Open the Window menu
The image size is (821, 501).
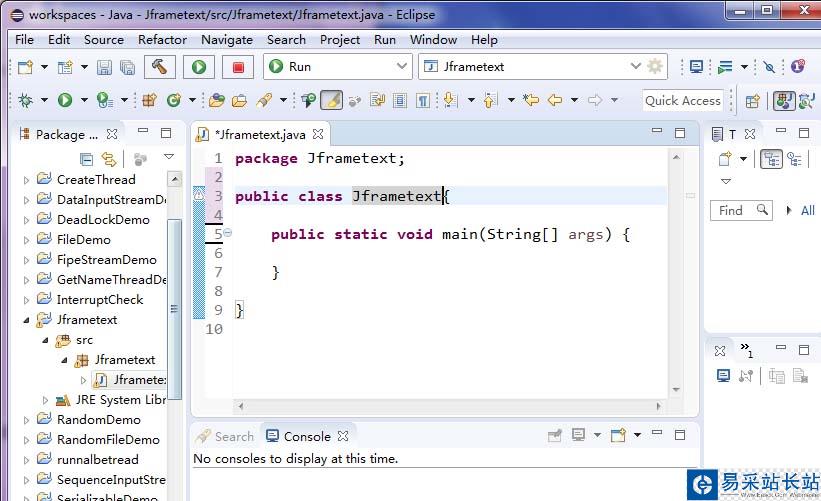(x=433, y=40)
